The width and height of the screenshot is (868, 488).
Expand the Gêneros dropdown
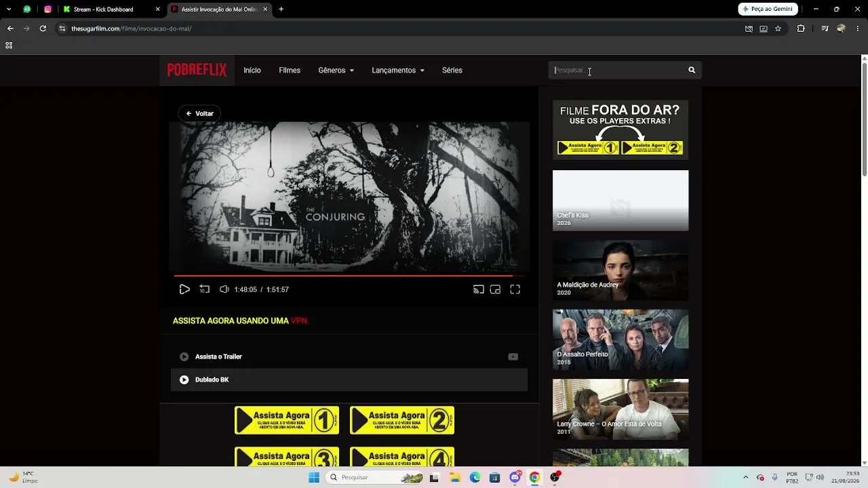[x=336, y=70]
